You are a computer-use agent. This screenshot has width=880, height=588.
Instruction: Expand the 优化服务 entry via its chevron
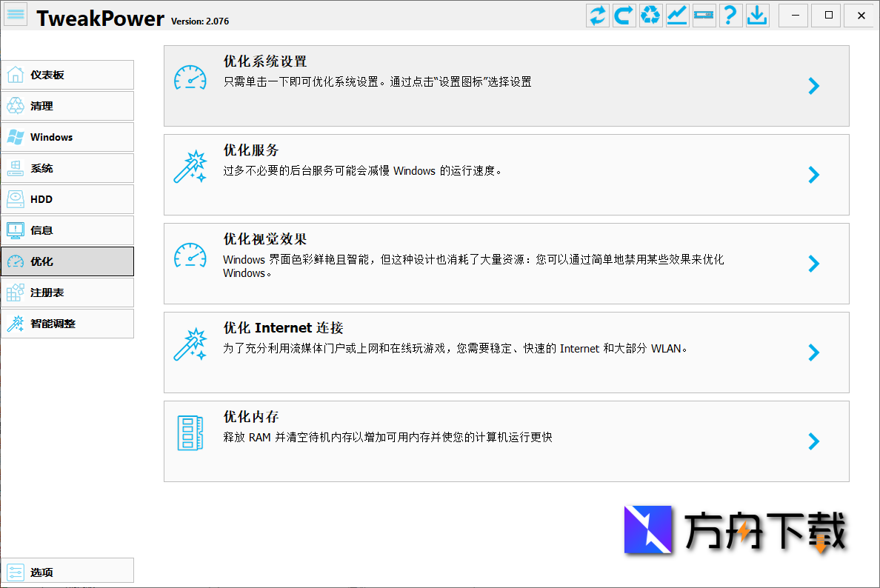point(813,175)
